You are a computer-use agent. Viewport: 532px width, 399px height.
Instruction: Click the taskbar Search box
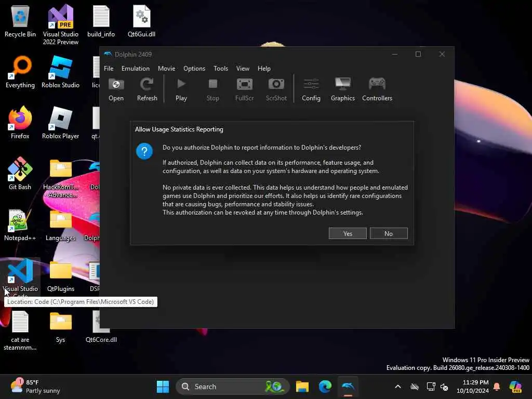[x=233, y=387]
